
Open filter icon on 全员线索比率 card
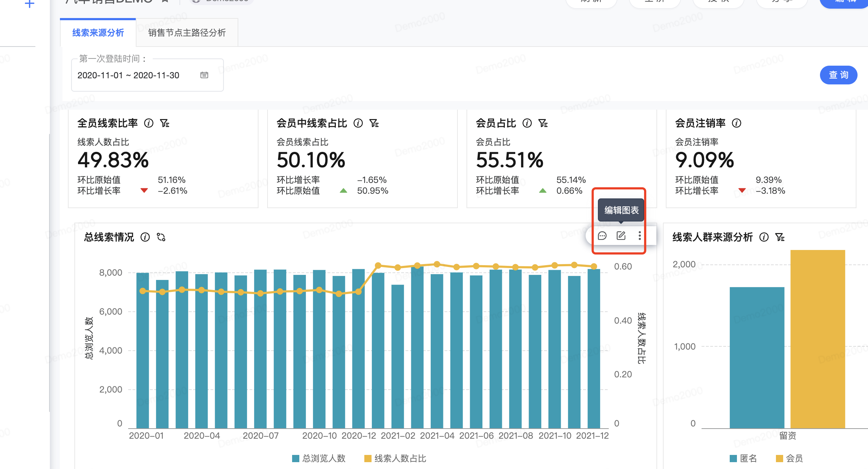coord(165,123)
